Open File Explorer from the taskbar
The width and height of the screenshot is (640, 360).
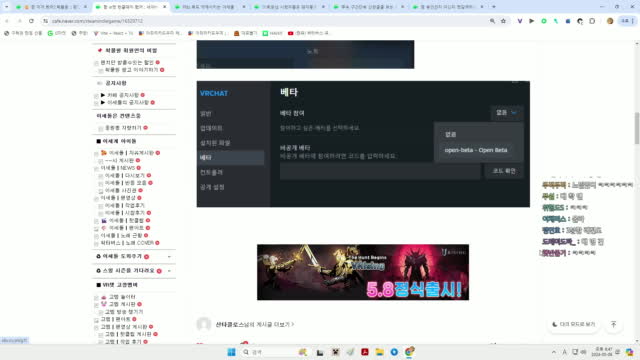[380, 352]
